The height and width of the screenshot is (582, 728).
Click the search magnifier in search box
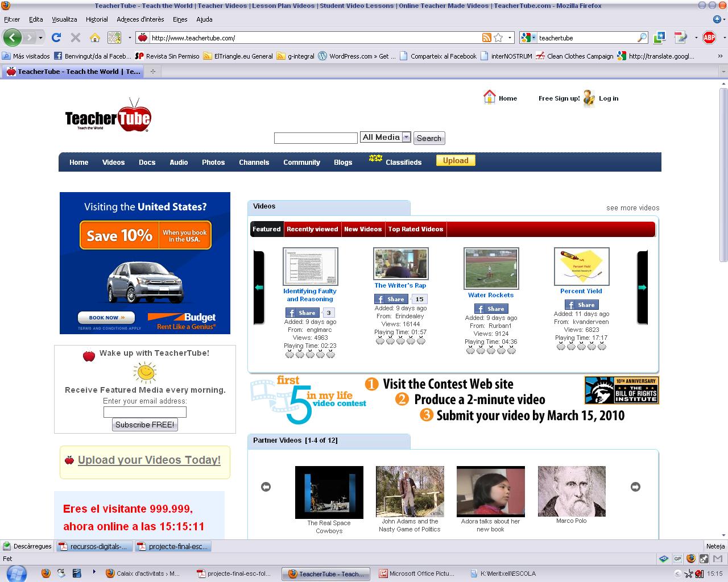[642, 38]
